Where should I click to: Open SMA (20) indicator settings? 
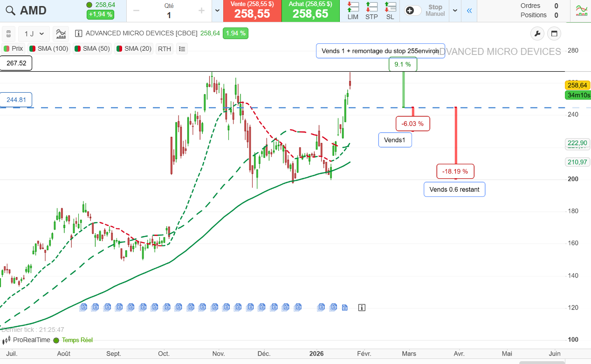point(134,48)
